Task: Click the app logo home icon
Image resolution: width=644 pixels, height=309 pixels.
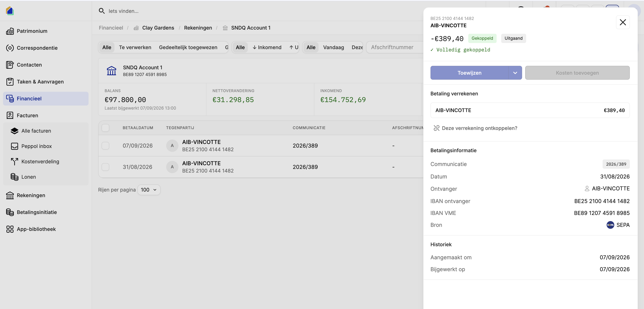Action: tap(10, 11)
